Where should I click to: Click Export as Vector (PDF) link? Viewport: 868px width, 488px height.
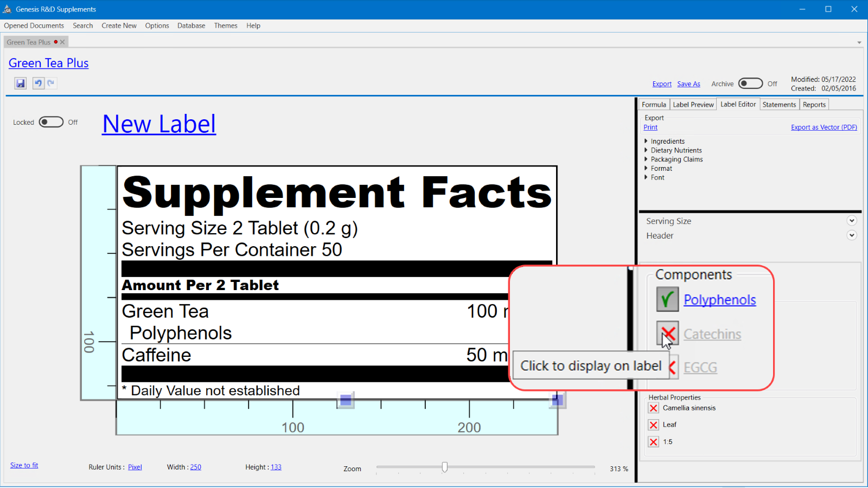pos(824,127)
